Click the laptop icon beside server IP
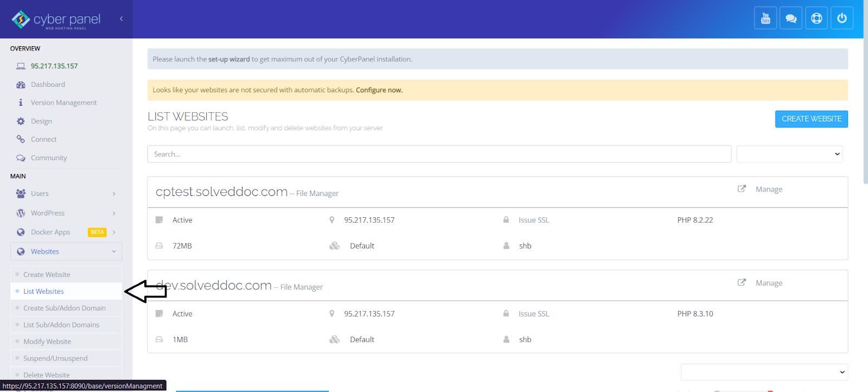Viewport: 868px width, 392px height. tap(21, 66)
